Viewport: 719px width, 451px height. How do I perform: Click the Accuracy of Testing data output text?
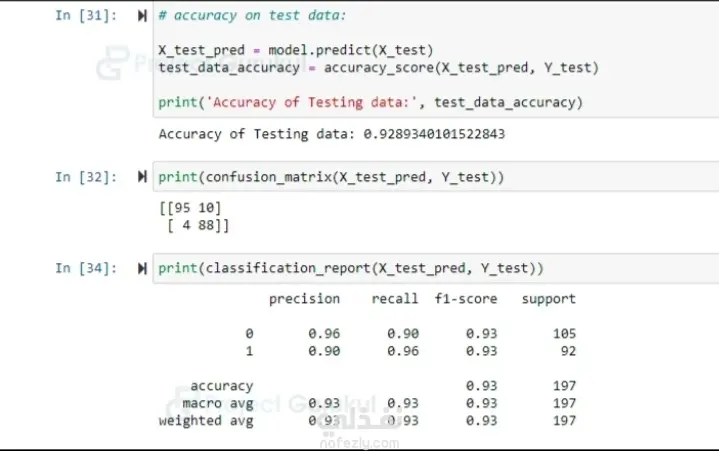pos(332,134)
